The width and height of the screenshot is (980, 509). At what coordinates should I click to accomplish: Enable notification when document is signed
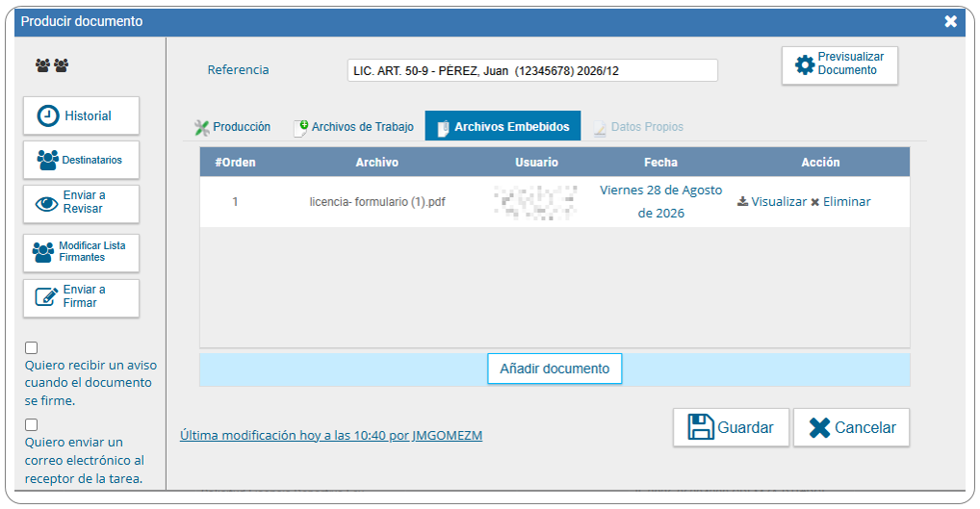(31, 348)
